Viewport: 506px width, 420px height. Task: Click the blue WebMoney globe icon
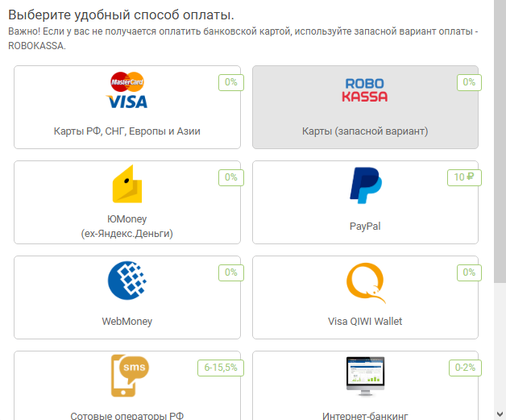(127, 281)
